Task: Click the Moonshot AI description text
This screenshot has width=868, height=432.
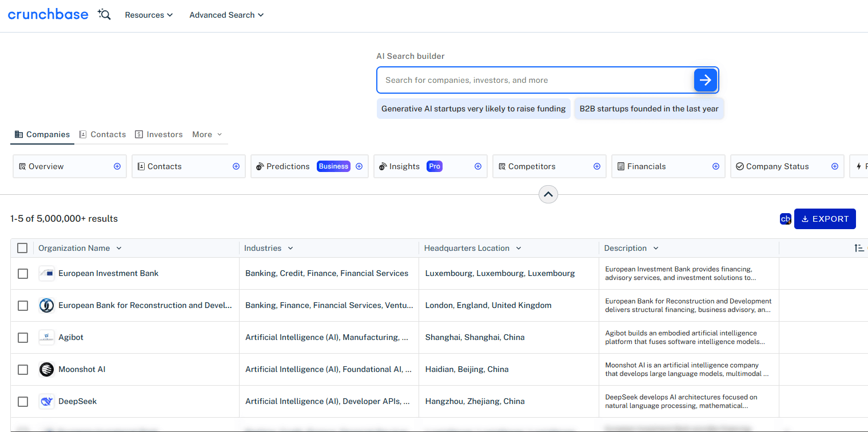Action: 687,370
